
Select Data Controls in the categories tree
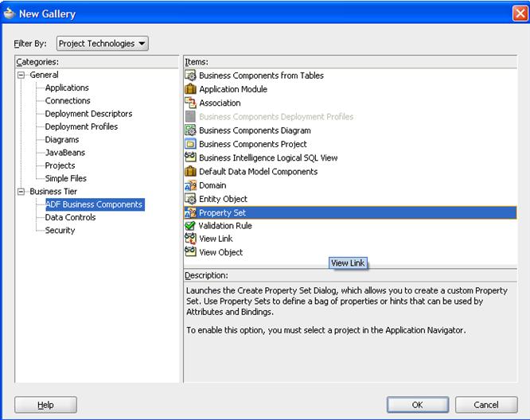pos(70,217)
